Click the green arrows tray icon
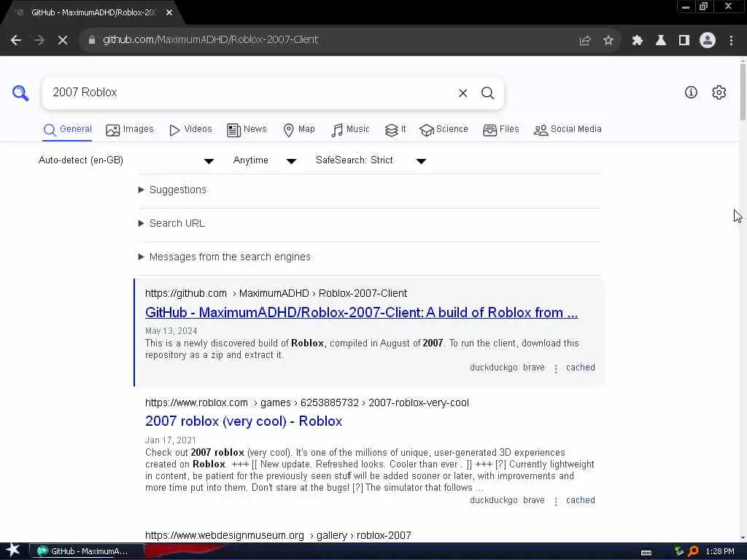 click(679, 551)
